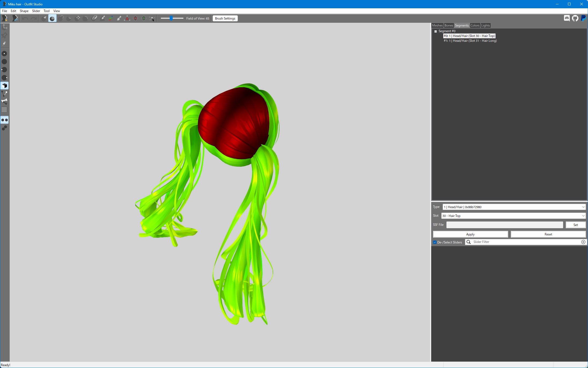Select the multicolor Color paint brush
Viewport: 588px width, 368px height.
click(x=111, y=18)
